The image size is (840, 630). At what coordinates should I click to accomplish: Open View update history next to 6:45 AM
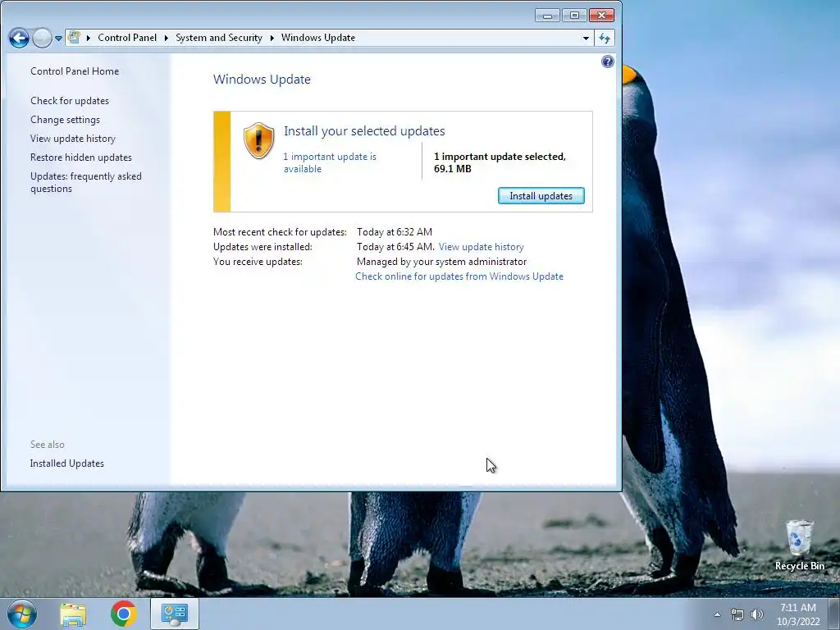click(x=481, y=247)
